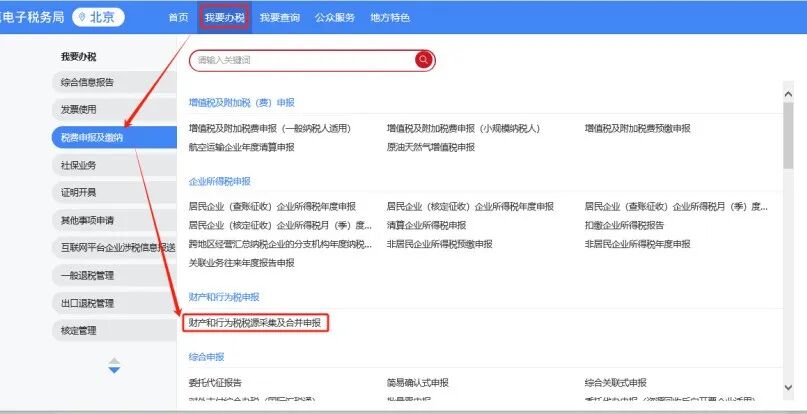Go to the 地方特色 tab
The height and width of the screenshot is (414, 807).
tap(390, 18)
